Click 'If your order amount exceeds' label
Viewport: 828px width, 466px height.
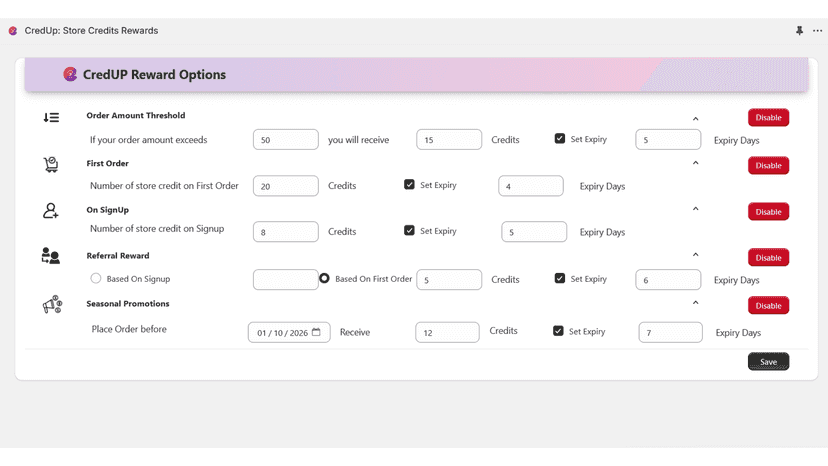click(x=148, y=139)
